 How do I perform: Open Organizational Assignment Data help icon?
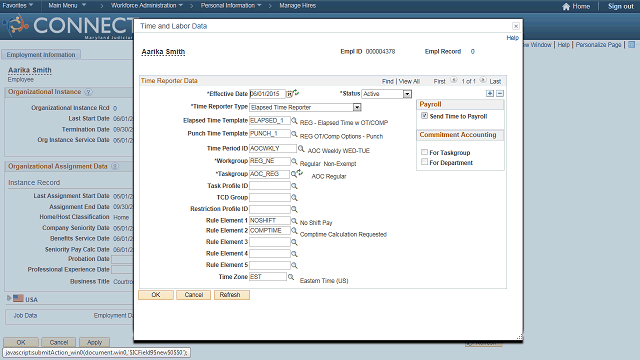click(115, 167)
